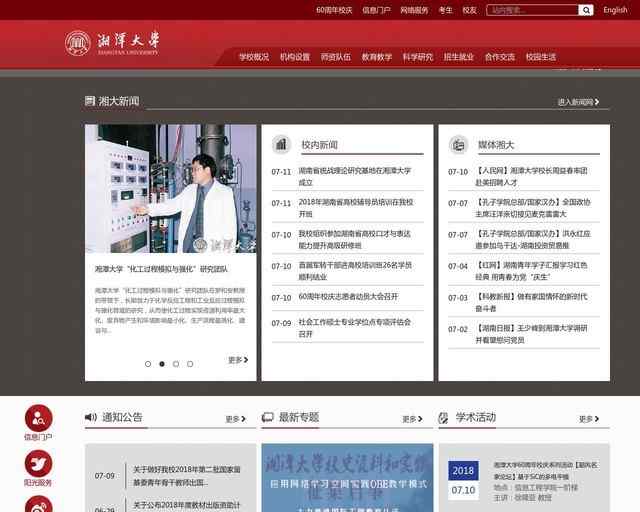Select the first carousel dot
This screenshot has height=512, width=640.
(148, 364)
